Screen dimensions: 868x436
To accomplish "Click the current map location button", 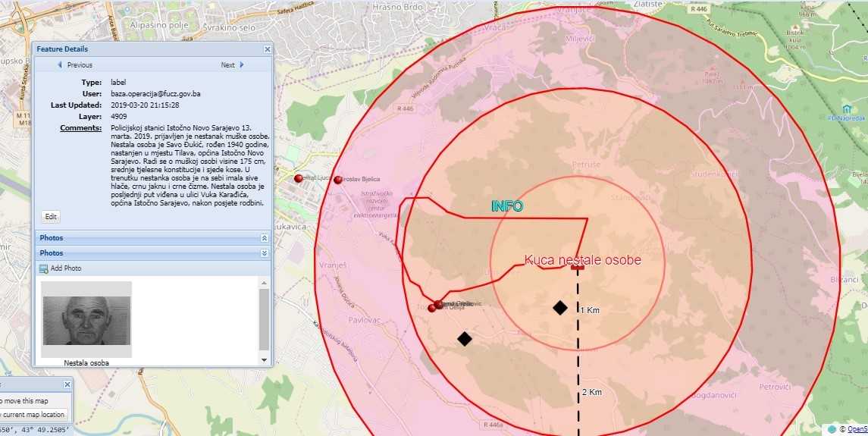I will [33, 415].
